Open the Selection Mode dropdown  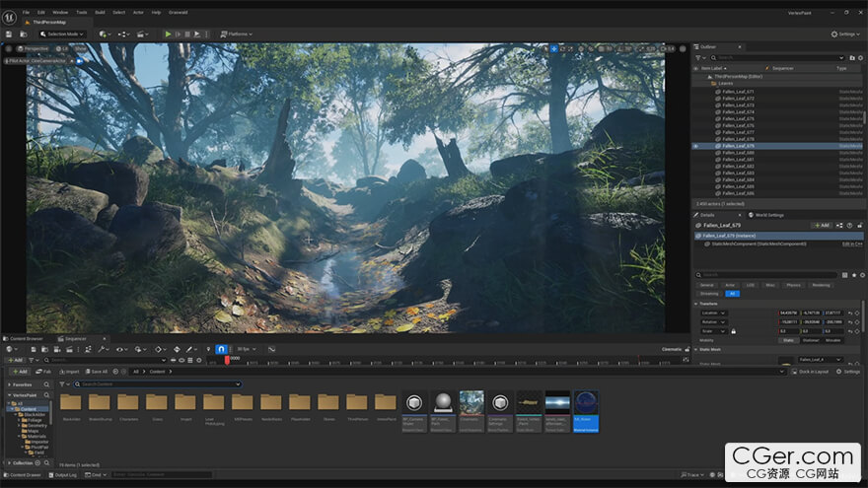[x=61, y=34]
